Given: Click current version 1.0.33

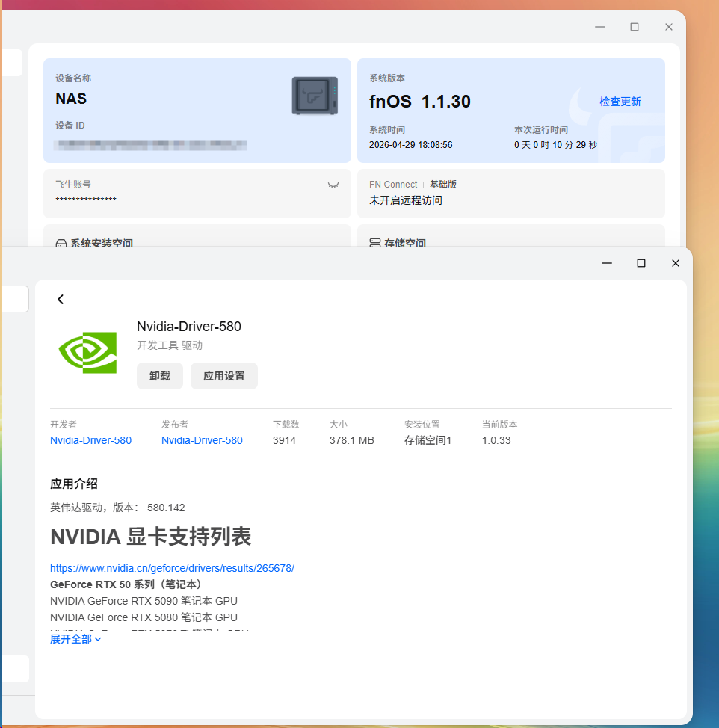Looking at the screenshot, I should [496, 440].
